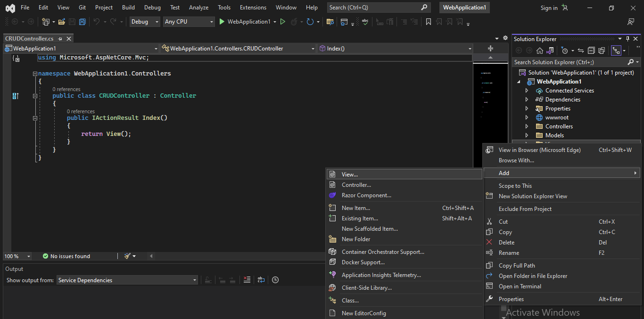Screen dimensions: 644x319
Task: Click Solution Explorer Home icon
Action: (x=540, y=50)
